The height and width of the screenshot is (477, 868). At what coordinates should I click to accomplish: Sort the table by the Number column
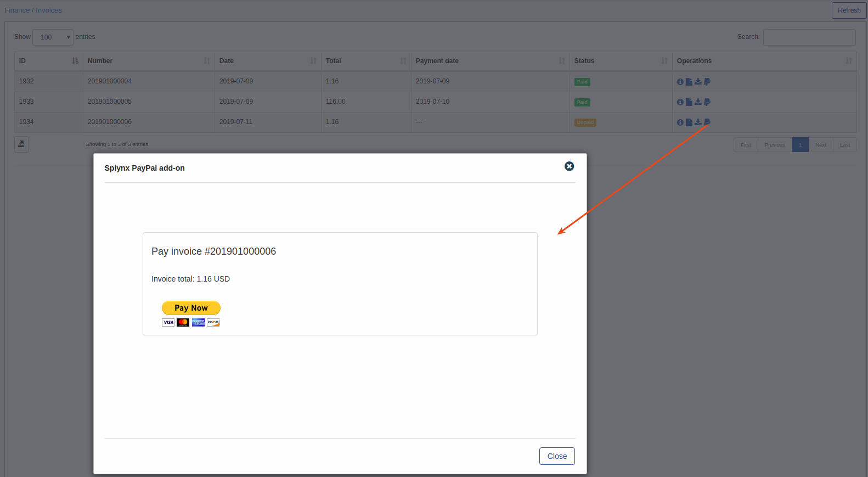(149, 61)
